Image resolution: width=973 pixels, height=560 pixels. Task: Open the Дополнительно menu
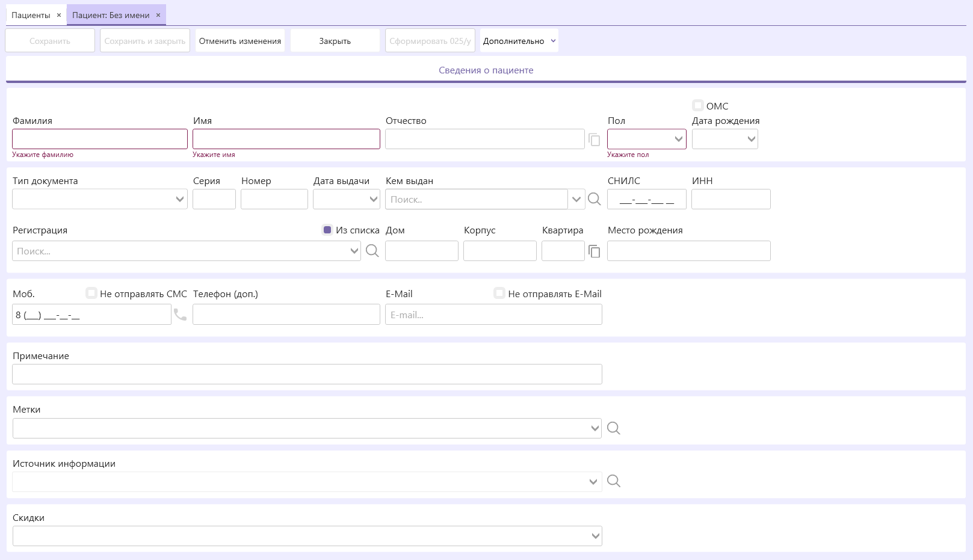[x=519, y=41]
